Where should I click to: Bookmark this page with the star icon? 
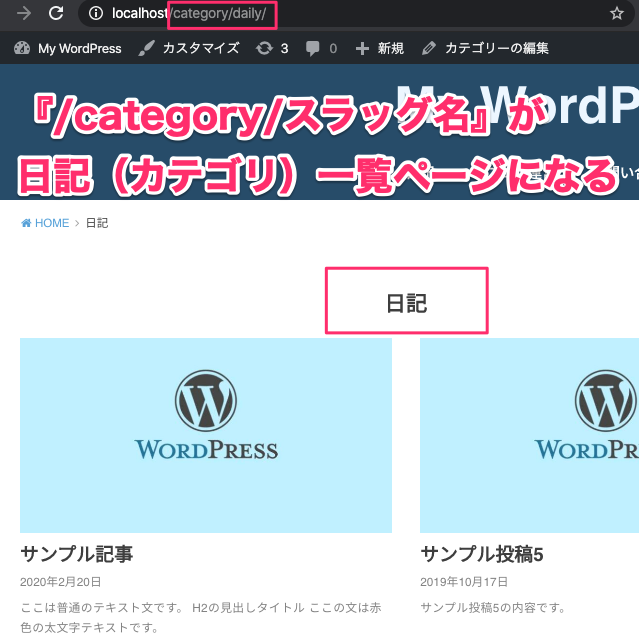(x=617, y=14)
